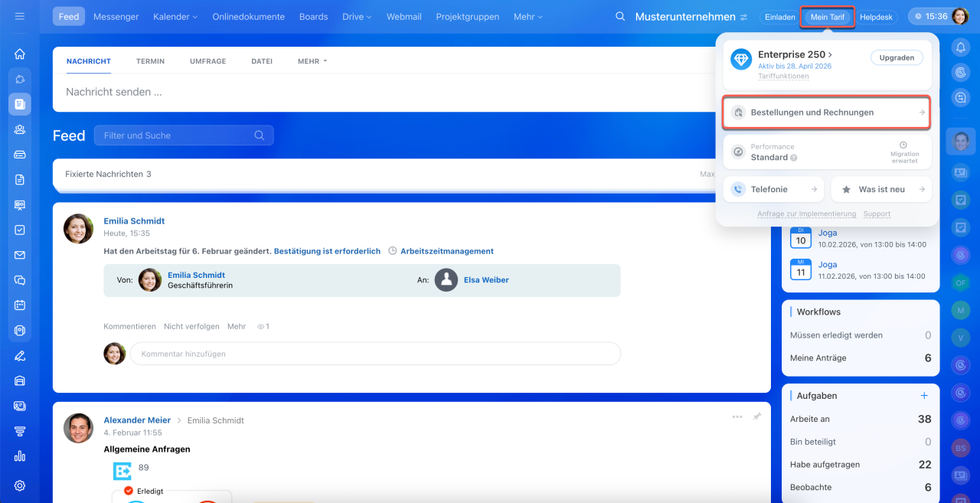The height and width of the screenshot is (503, 980).
Task: Click the plus icon beside Aufgaben
Action: tap(924, 396)
